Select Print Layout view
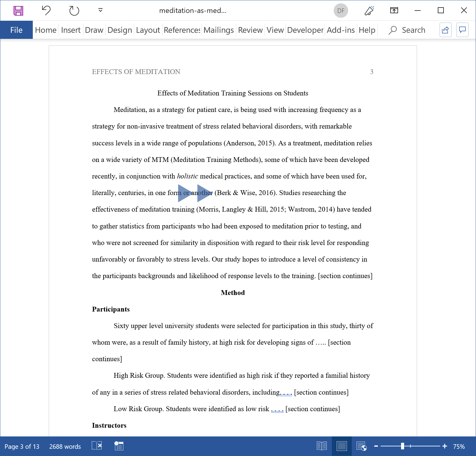This screenshot has height=456, width=476. pos(342,446)
